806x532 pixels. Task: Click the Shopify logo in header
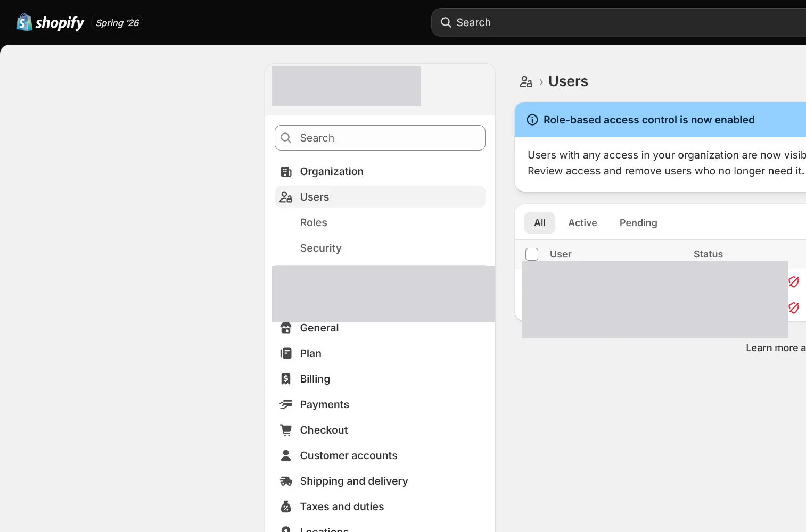pos(50,23)
